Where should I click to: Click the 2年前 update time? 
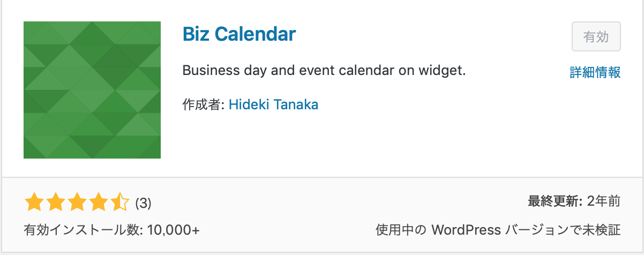(604, 201)
